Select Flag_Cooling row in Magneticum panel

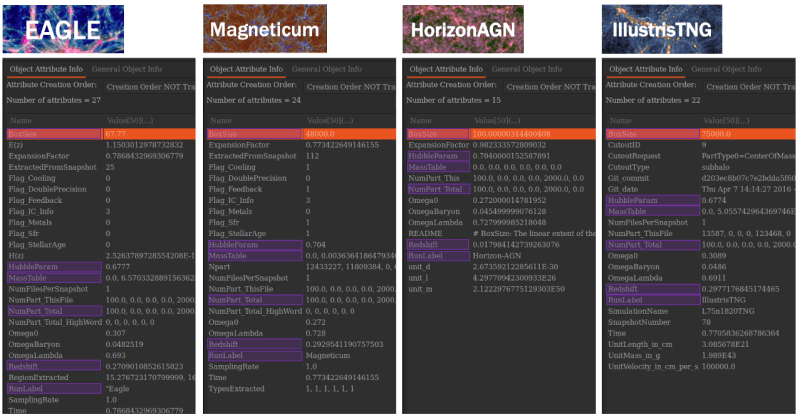301,167
